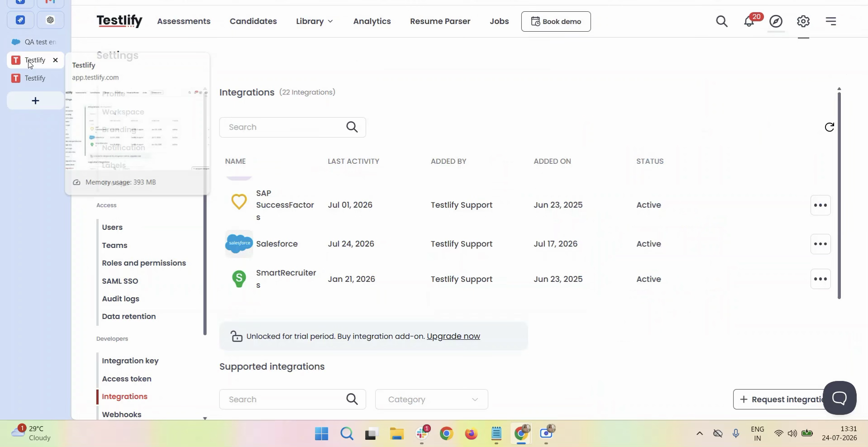Open File Explorer from the taskbar
Viewport: 868px width, 447px height.
click(396, 434)
